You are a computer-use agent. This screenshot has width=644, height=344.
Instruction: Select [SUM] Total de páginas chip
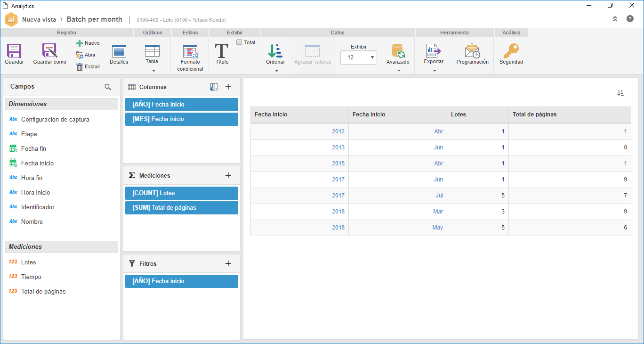coord(182,208)
